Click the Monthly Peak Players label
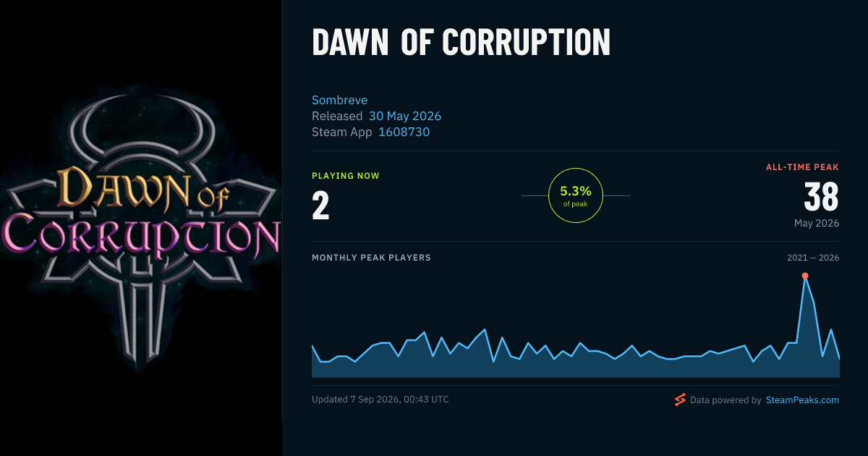 [x=371, y=258]
